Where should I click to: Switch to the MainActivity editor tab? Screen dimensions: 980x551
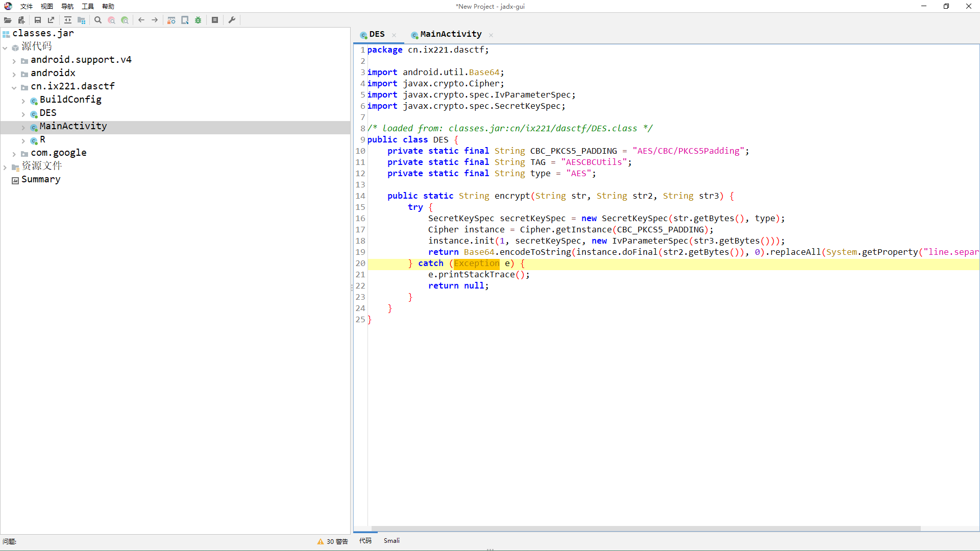point(451,34)
